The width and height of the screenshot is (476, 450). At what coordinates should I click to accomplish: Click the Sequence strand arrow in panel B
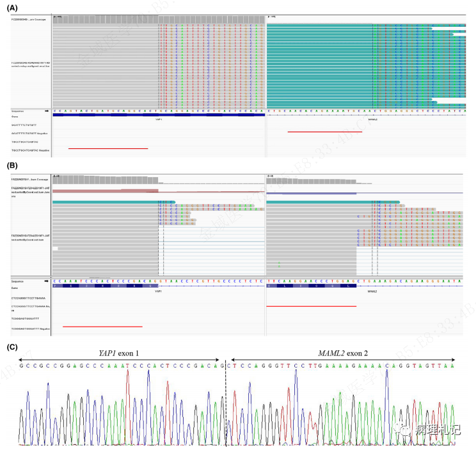click(x=46, y=280)
